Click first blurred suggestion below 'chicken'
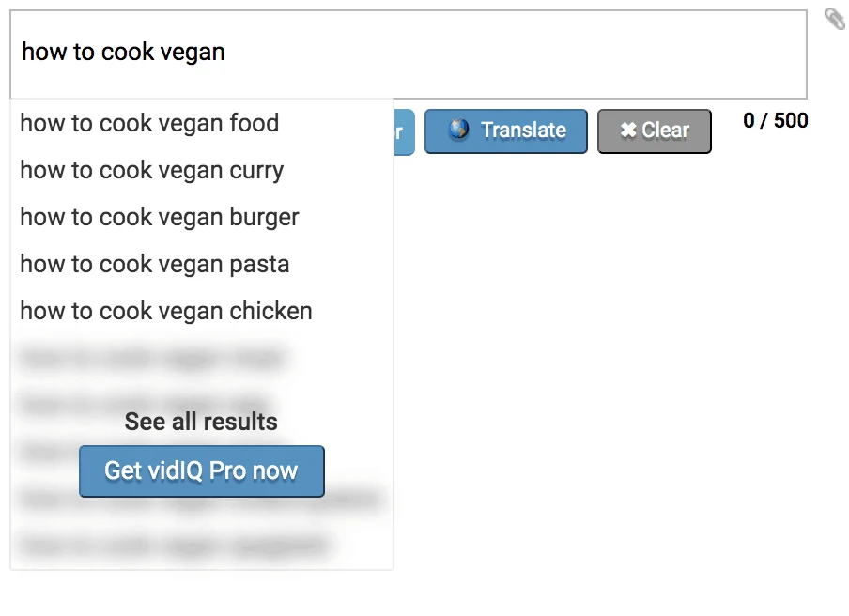849x616 pixels. coord(152,358)
